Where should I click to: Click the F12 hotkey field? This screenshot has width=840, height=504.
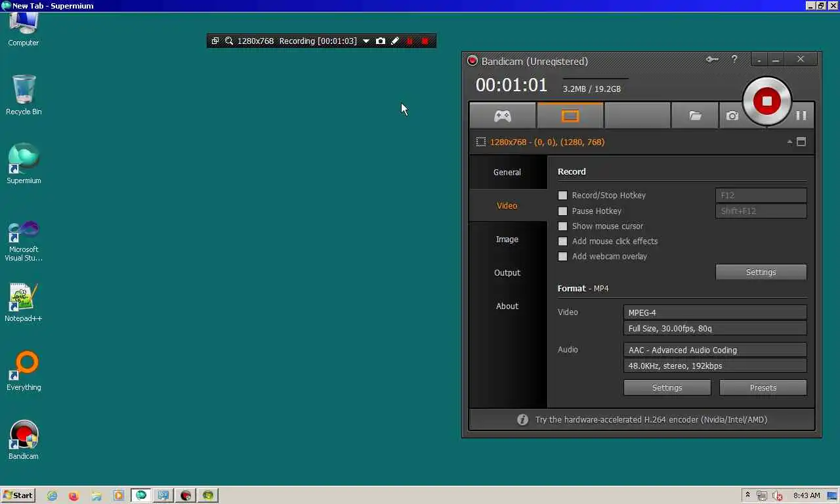point(761,195)
